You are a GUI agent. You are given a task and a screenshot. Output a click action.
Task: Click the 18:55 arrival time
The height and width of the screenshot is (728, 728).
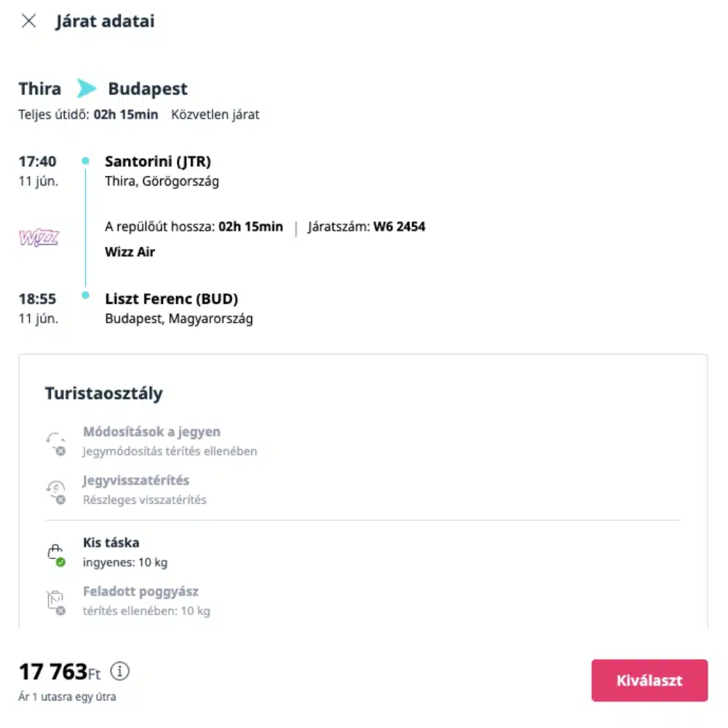point(38,298)
